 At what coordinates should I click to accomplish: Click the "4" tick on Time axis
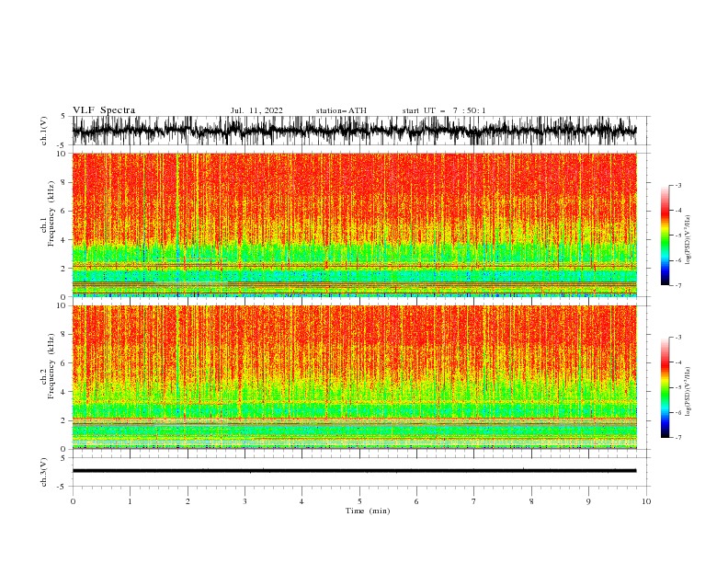[301, 501]
